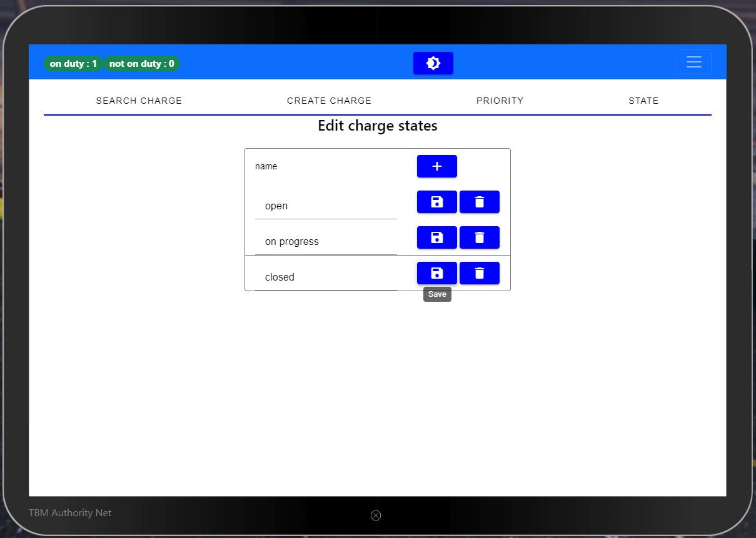756x538 pixels.
Task: Edit the 'closed' name field
Action: coord(326,277)
